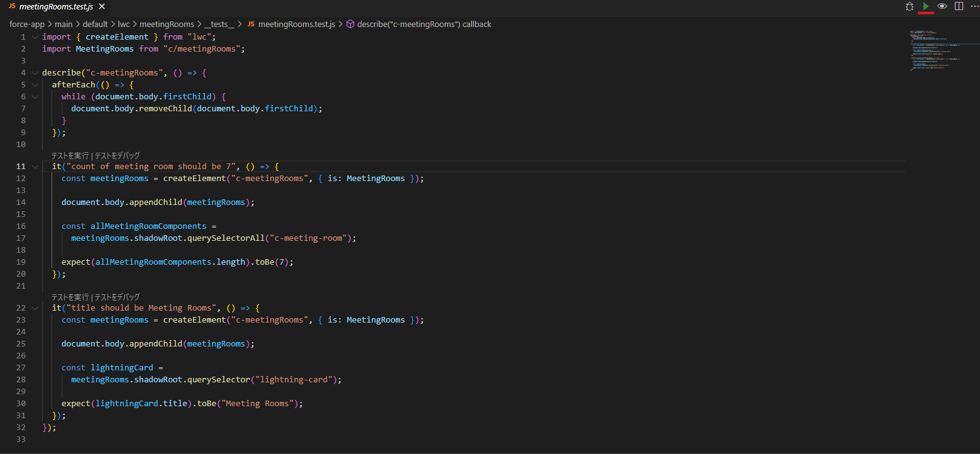Run the current LWC test file
980x454 pixels.
click(x=925, y=6)
